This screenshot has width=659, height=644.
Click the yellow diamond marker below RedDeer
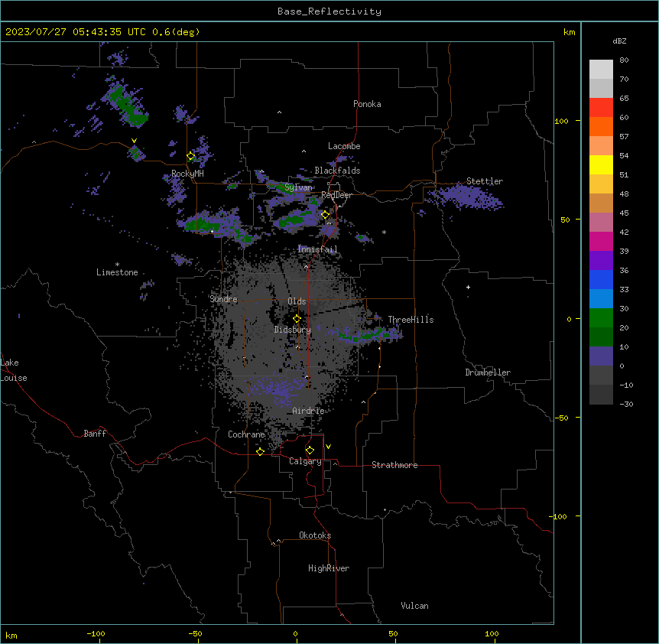tap(326, 215)
